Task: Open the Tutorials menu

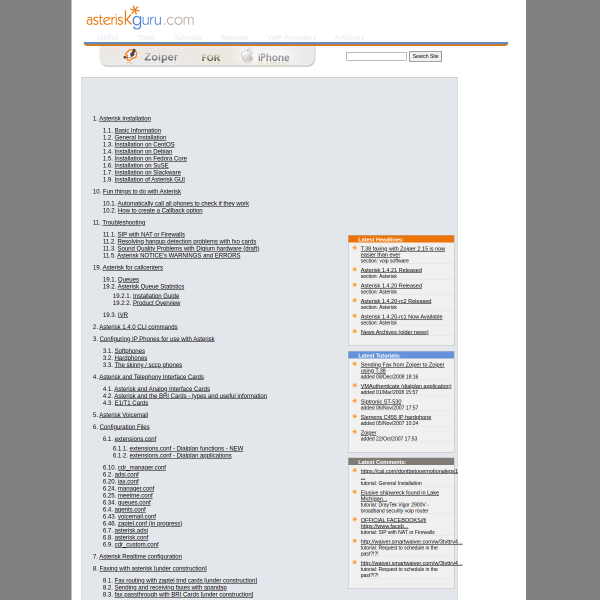Action: click(x=188, y=38)
